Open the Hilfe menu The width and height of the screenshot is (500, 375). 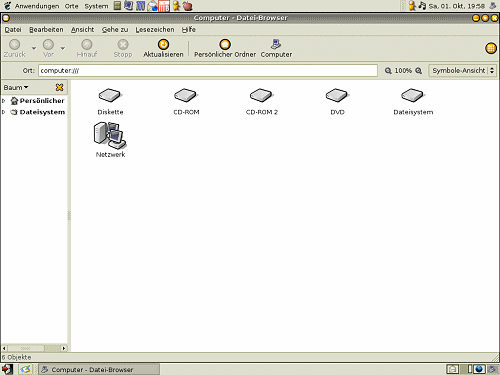189,30
